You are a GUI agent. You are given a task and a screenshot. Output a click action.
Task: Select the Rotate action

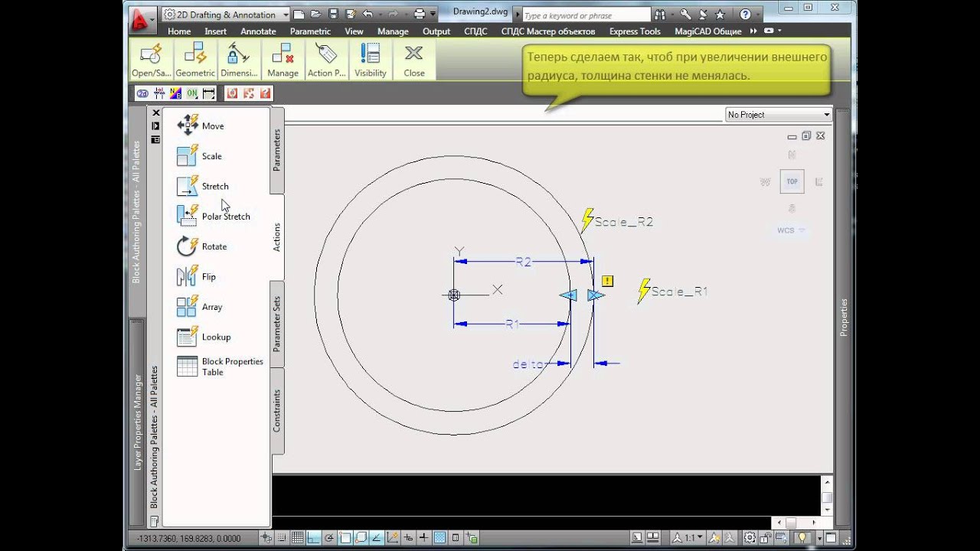click(202, 246)
